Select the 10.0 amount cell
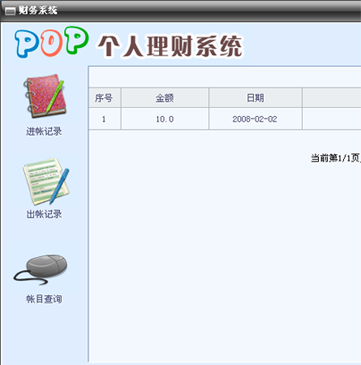The height and width of the screenshot is (365, 361). point(165,119)
